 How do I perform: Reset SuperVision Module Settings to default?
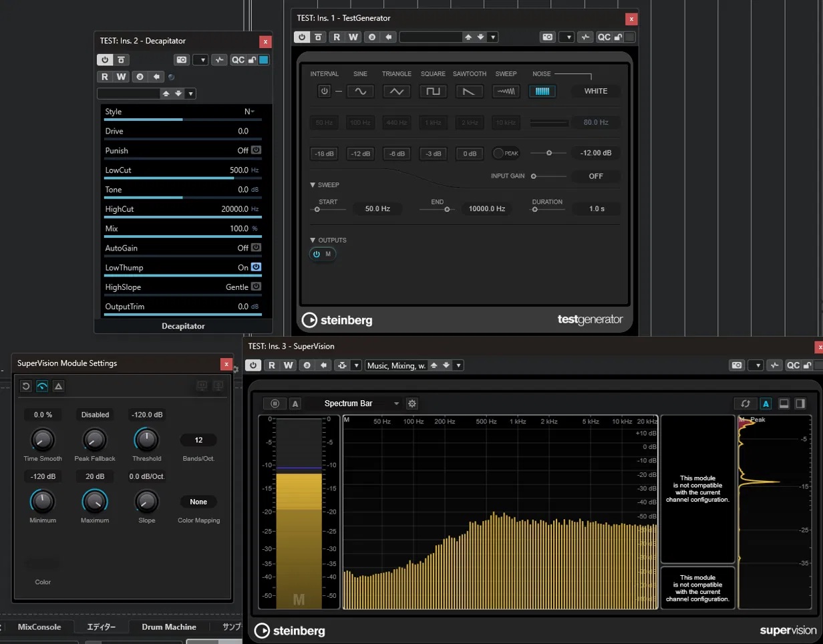click(26, 386)
